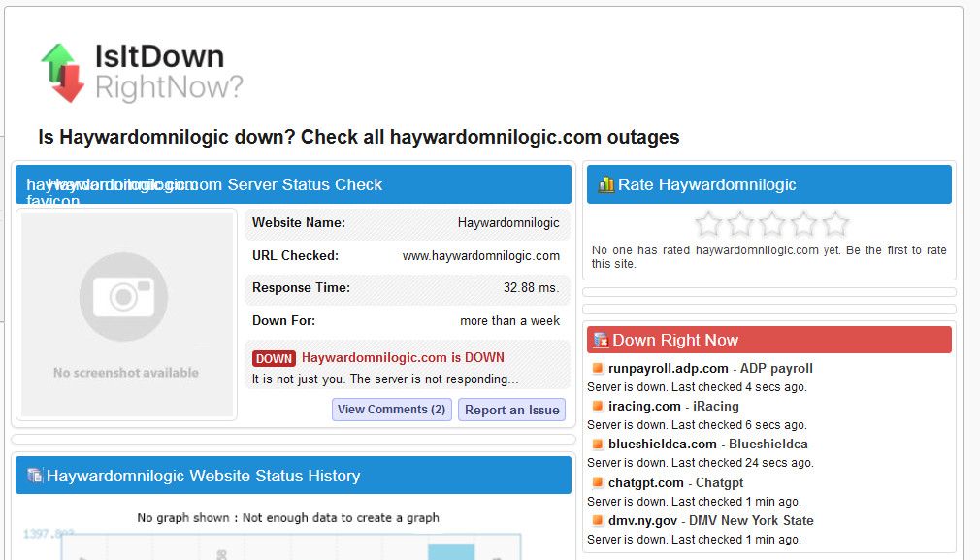Open the chatgpt.com status link
Image resolution: width=980 pixels, height=560 pixels.
[645, 482]
